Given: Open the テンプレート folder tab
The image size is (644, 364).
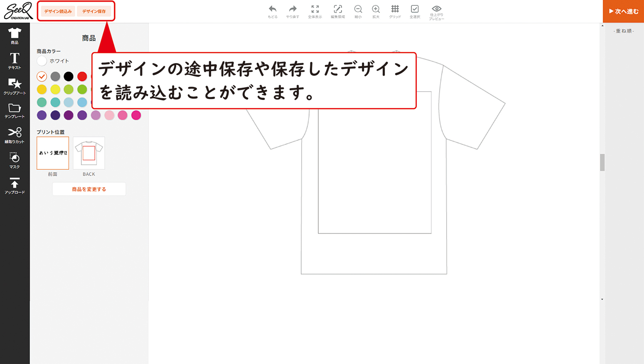Looking at the screenshot, I should click(x=15, y=111).
